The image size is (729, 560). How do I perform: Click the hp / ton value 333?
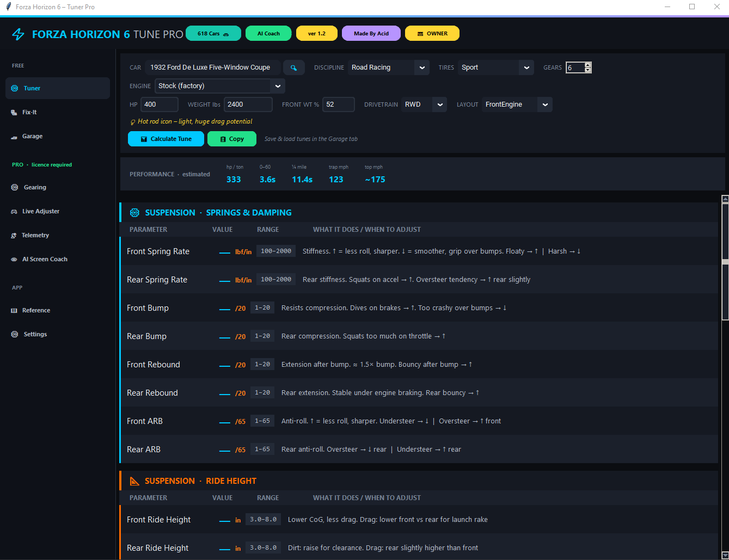(234, 180)
